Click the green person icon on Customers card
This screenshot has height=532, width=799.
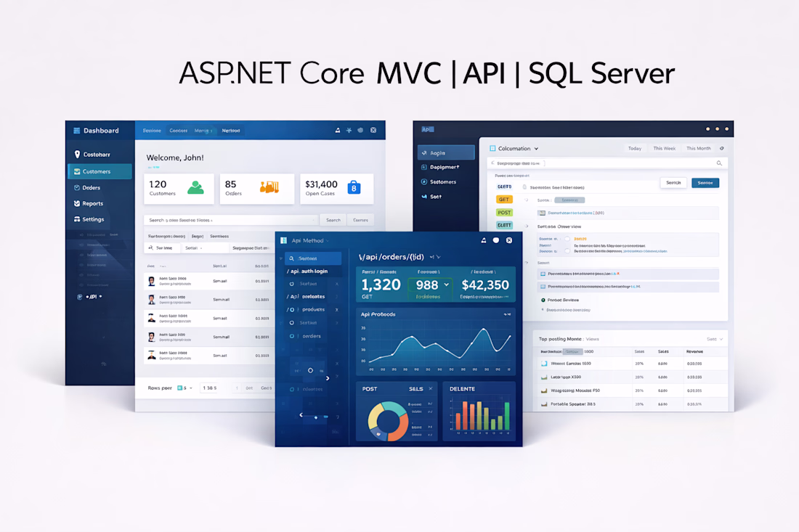(x=195, y=188)
